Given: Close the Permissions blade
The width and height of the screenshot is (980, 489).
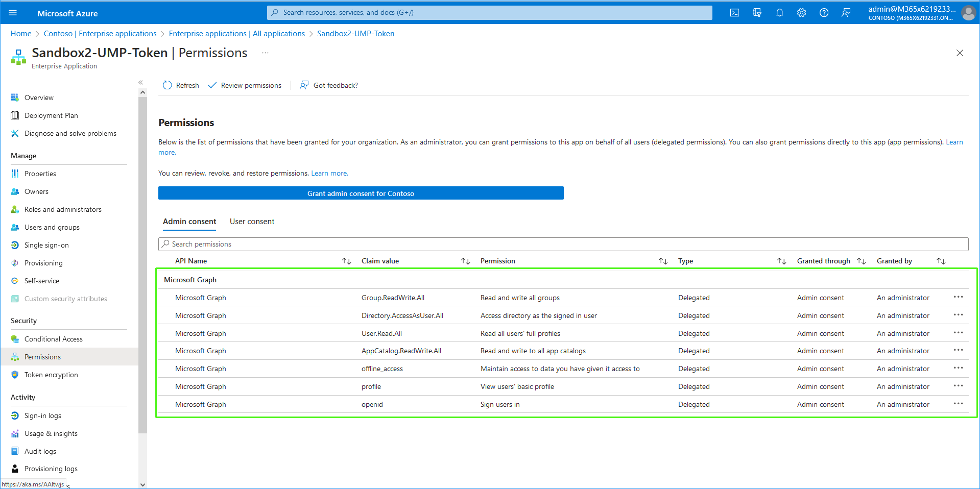Looking at the screenshot, I should tap(960, 53).
